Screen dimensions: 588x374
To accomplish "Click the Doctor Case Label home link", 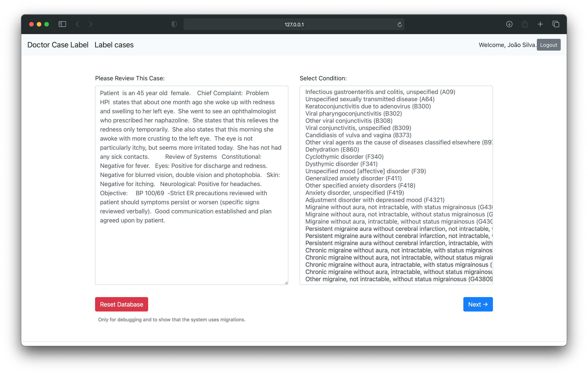I will pos(57,45).
